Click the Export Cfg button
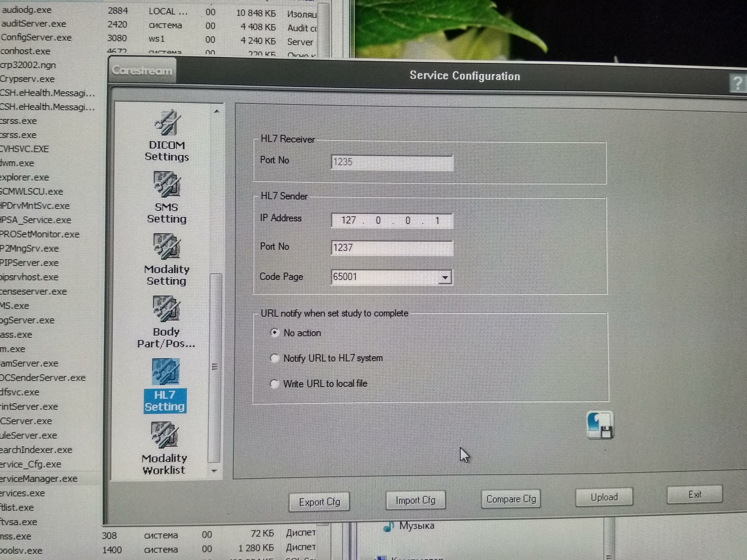 click(x=319, y=502)
